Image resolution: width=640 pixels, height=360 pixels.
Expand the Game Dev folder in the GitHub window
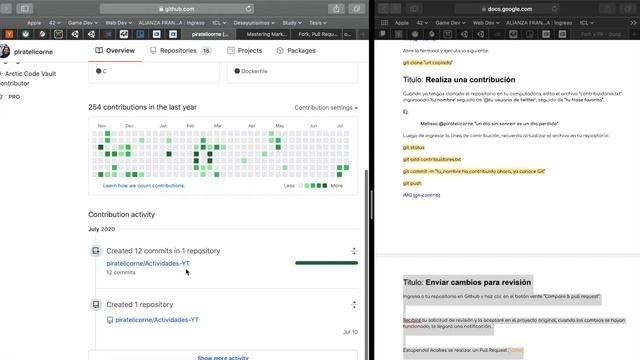83,23
